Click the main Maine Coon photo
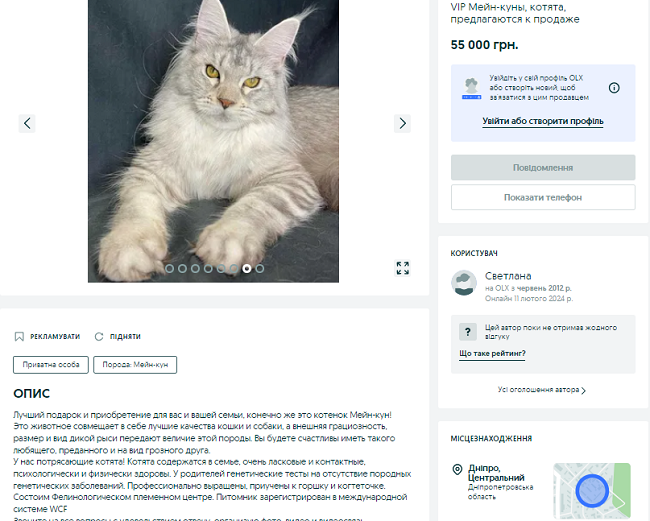 (213, 141)
